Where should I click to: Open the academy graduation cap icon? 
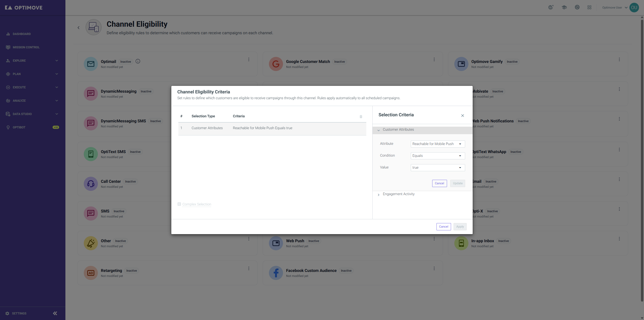[x=564, y=8]
